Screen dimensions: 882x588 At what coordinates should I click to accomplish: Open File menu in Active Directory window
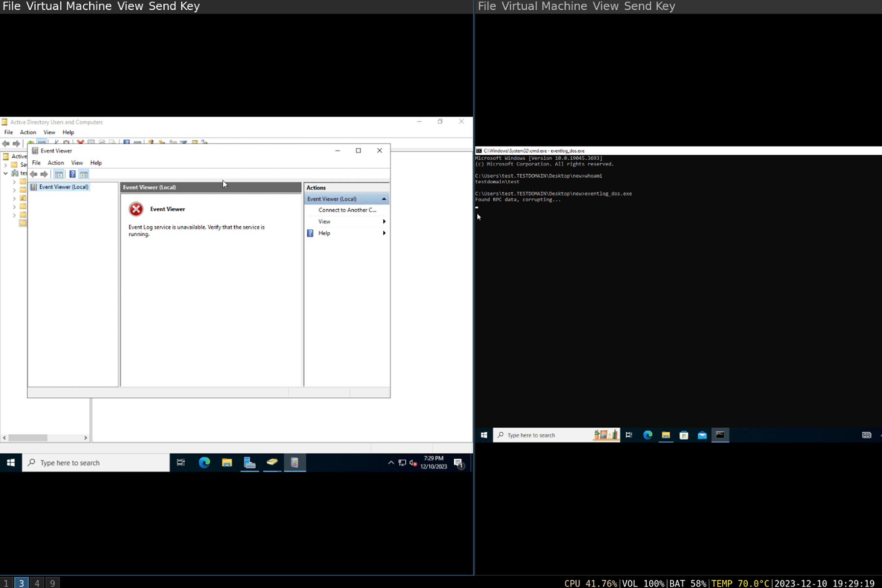9,132
